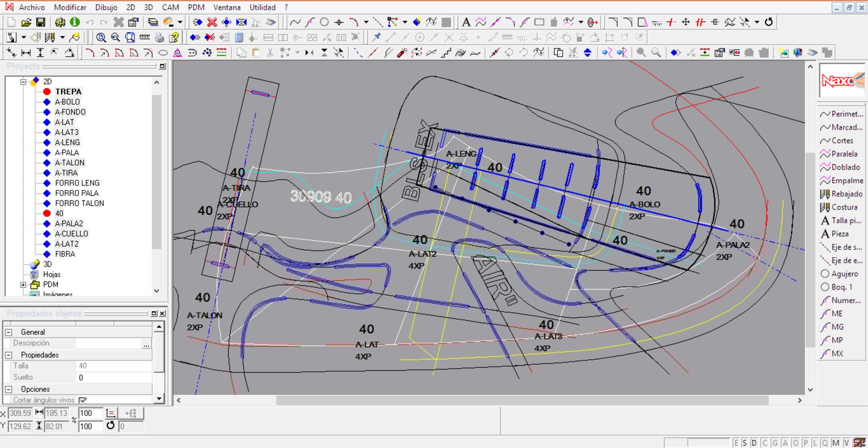The height and width of the screenshot is (448, 868).
Task: Click the red X delete icon
Action: click(x=212, y=23)
